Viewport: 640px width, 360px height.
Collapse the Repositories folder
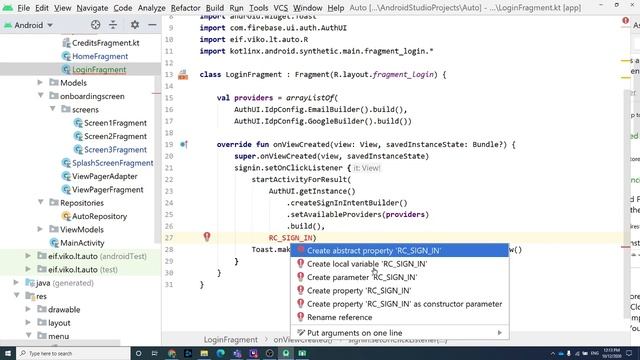(40, 202)
